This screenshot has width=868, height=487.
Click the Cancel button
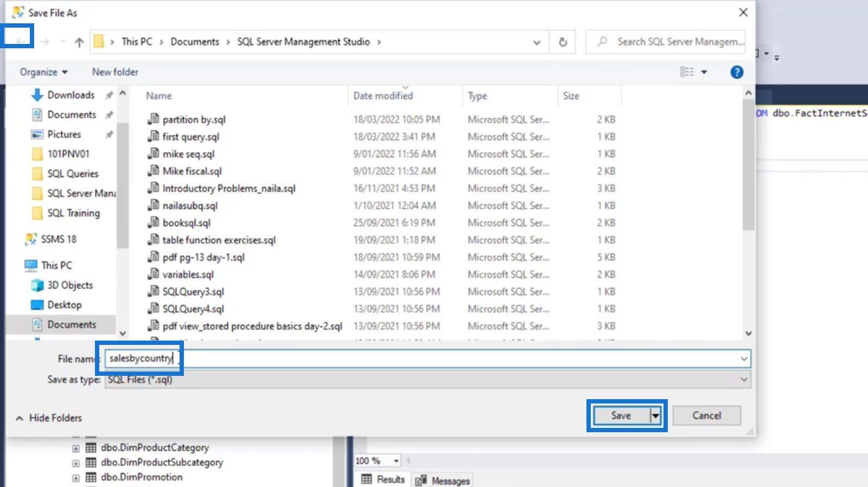click(706, 415)
